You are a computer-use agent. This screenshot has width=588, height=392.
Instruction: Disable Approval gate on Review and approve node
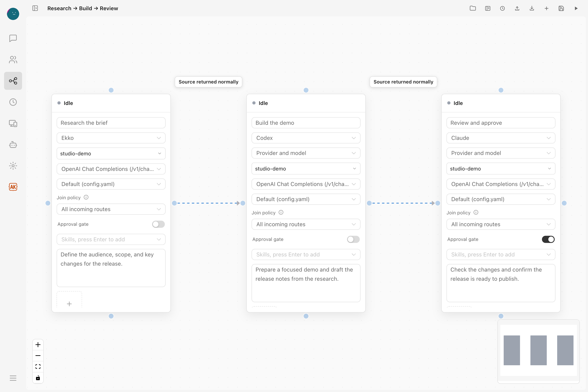(548, 239)
